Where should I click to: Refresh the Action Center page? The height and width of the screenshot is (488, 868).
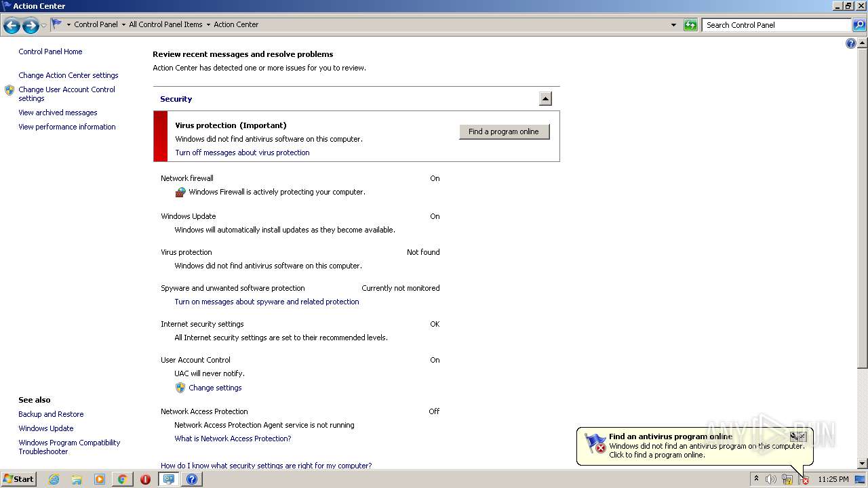click(690, 25)
